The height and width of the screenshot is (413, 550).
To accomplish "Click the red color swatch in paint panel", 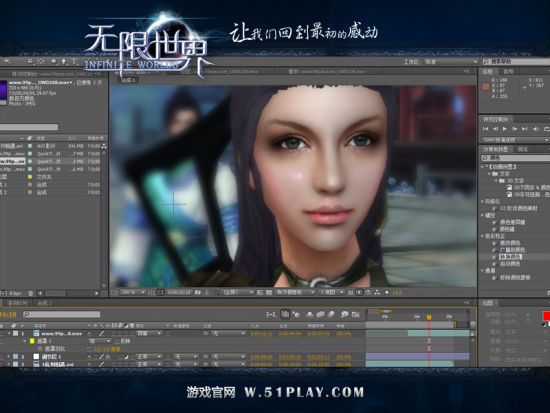I will (546, 316).
